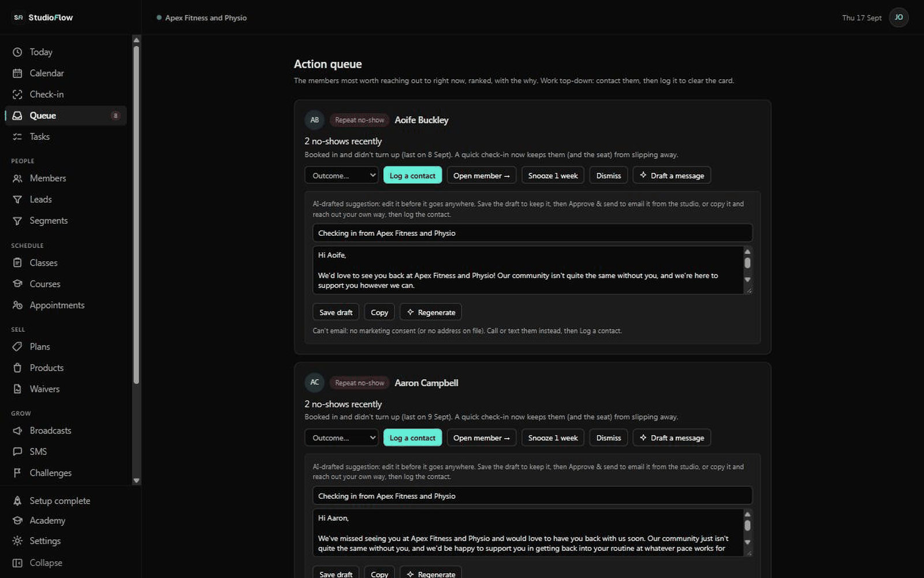
Task: Open the Challenges flag icon
Action: pyautogui.click(x=17, y=473)
